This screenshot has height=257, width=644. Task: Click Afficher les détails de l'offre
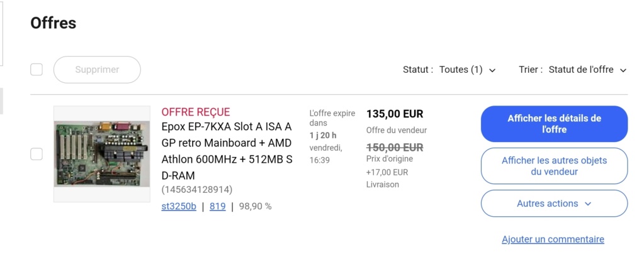point(554,124)
